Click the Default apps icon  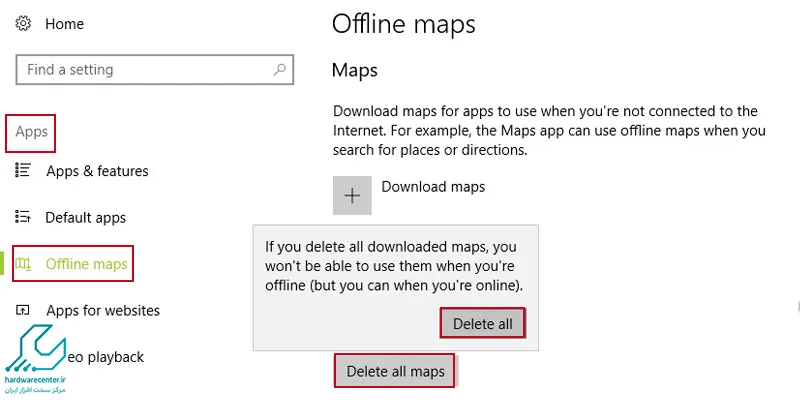pos(23,217)
